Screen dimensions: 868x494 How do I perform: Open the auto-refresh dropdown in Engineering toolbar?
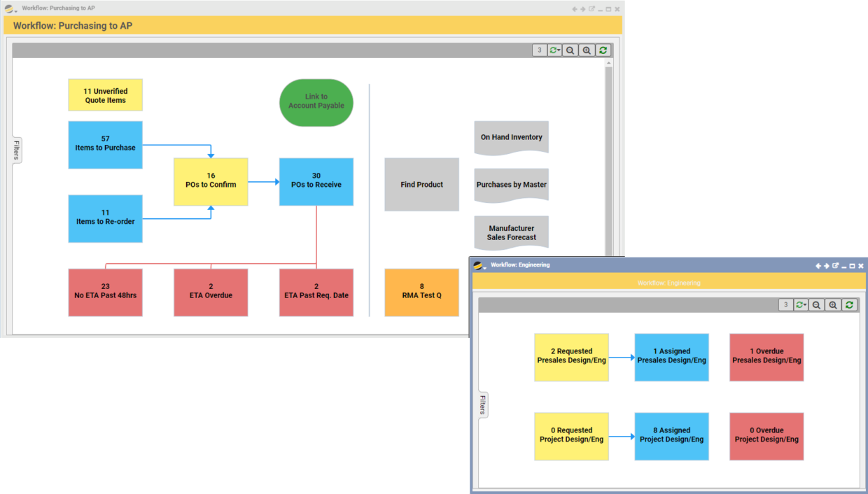click(799, 304)
